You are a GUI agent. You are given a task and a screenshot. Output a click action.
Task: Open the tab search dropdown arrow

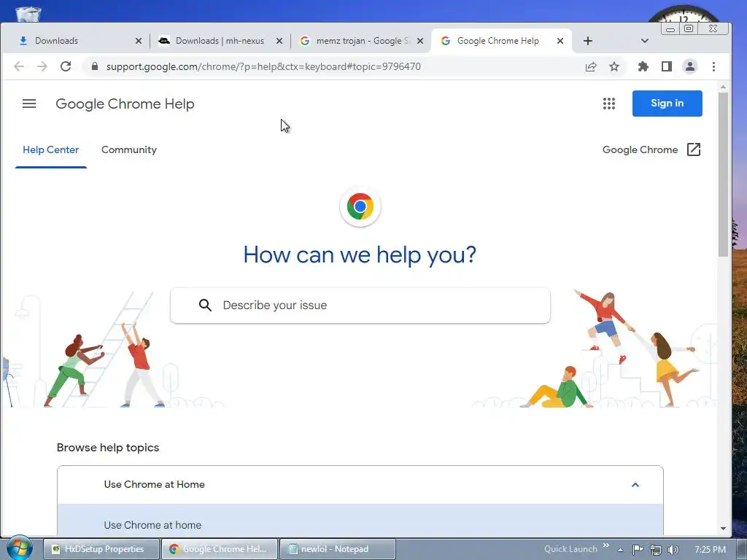click(645, 41)
